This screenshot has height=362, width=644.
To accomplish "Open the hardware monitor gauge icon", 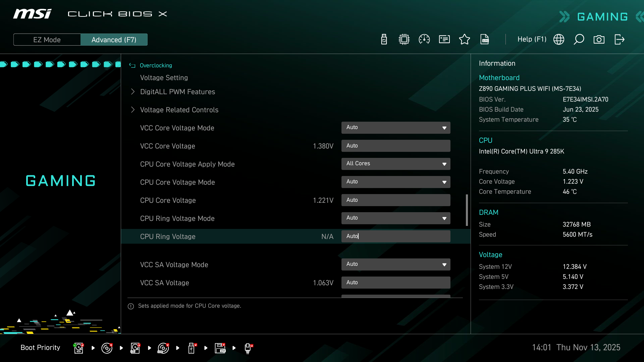I will click(x=424, y=40).
